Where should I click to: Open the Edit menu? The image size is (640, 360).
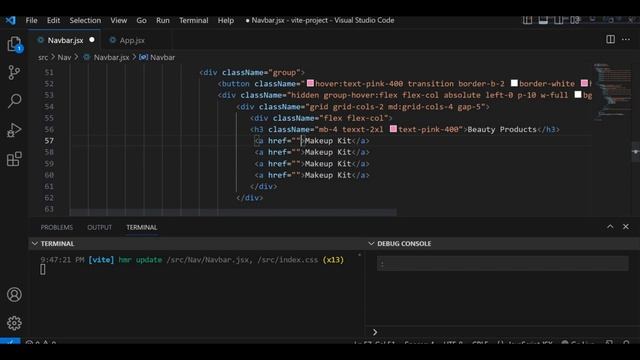(53, 20)
